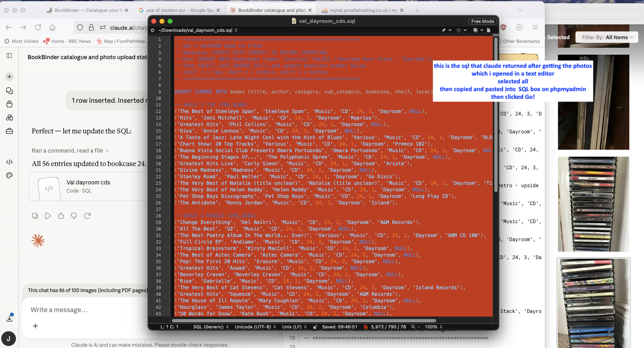The image size is (644, 348).
Task: Open a new browser tab with plus button
Action: click(417, 10)
